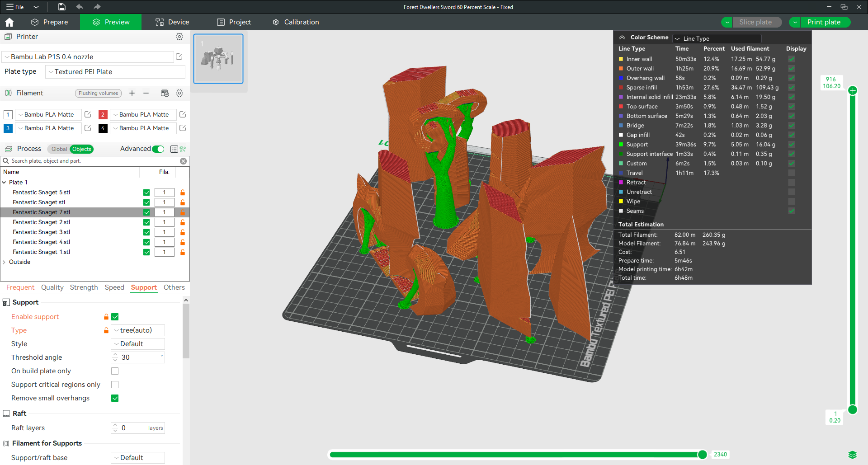
Task: Hide Sparse infill display checkbox
Action: (792, 88)
